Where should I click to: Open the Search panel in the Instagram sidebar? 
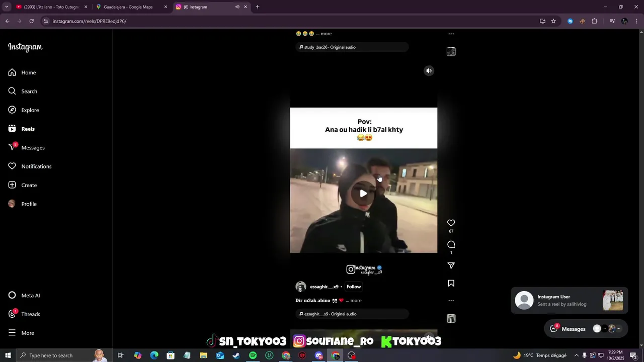[x=23, y=91]
